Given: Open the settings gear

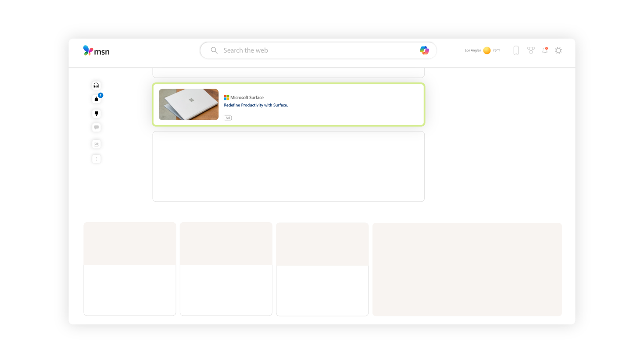Looking at the screenshot, I should 558,50.
